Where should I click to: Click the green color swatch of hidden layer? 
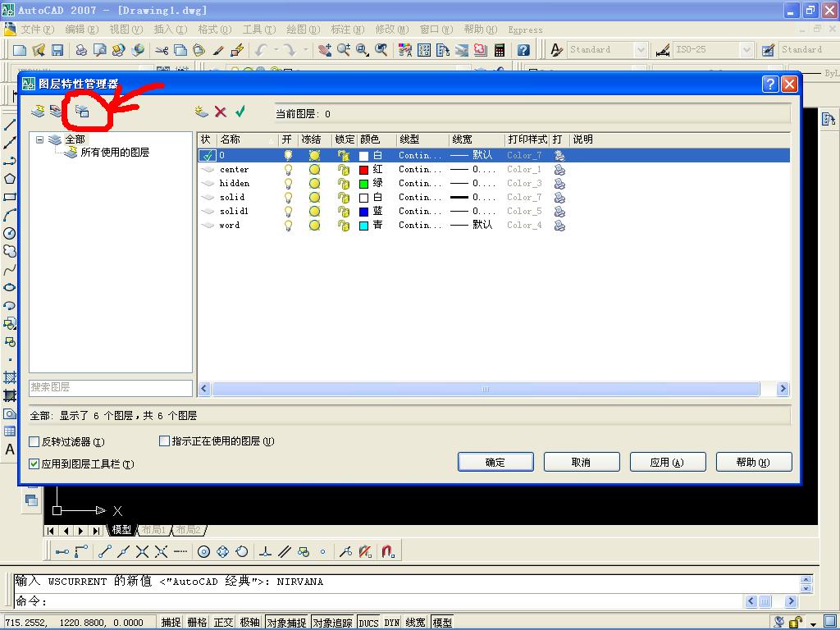click(363, 185)
